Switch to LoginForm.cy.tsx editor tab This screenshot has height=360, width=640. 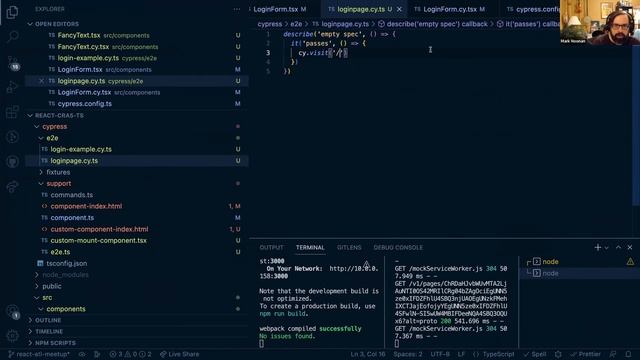point(450,9)
